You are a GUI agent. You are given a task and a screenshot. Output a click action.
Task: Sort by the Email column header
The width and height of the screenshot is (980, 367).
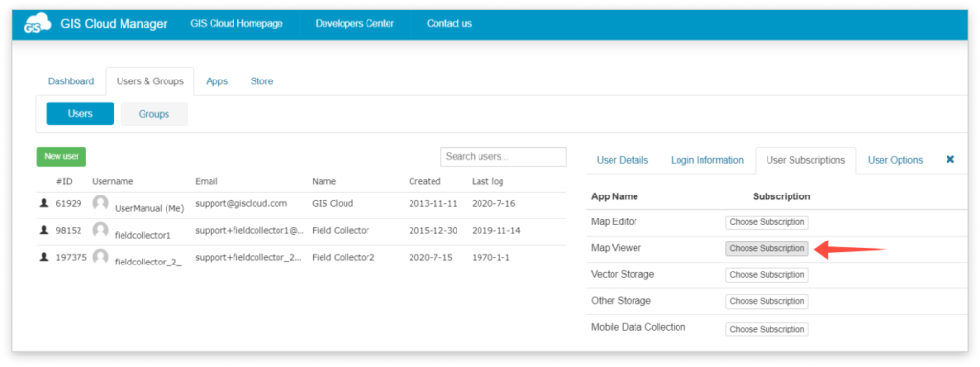point(207,182)
